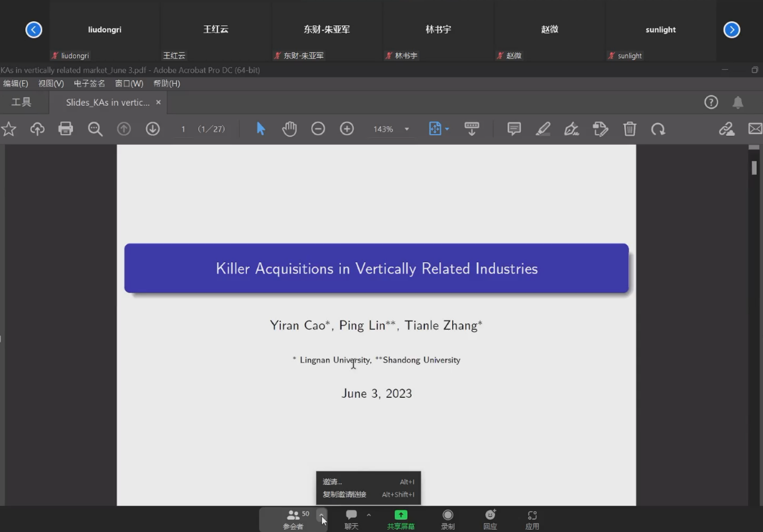Click the rotate page icon
This screenshot has height=532, width=763.
[658, 129]
